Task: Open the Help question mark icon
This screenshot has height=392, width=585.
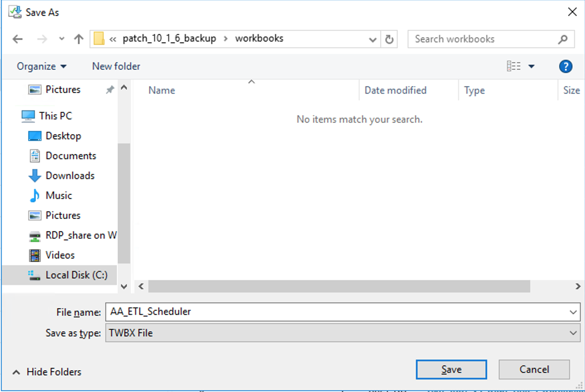Action: (x=566, y=66)
